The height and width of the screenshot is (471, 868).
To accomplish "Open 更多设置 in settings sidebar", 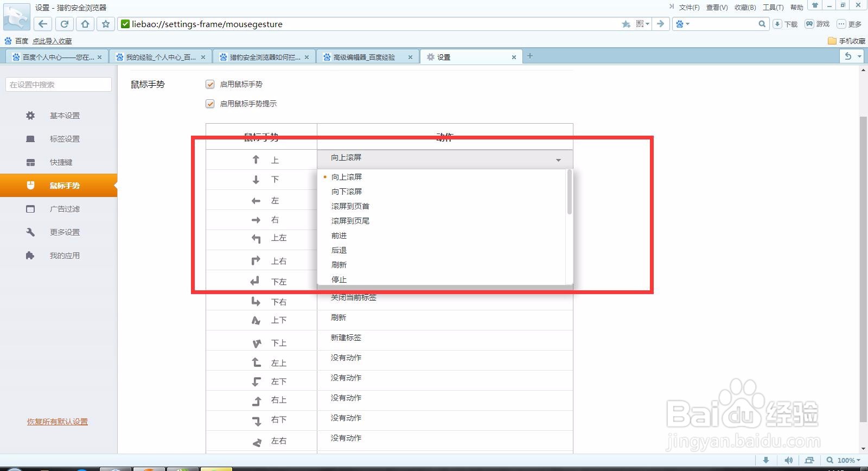I will [x=59, y=232].
